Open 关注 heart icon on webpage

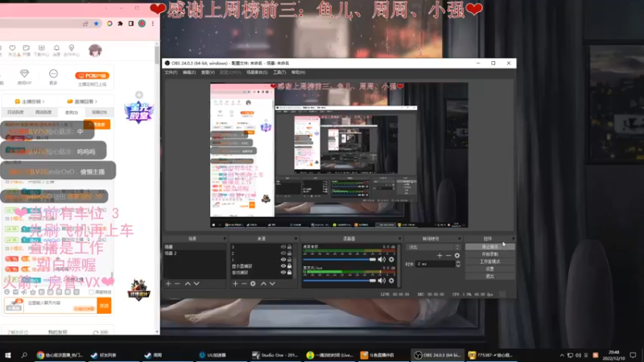(13, 50)
